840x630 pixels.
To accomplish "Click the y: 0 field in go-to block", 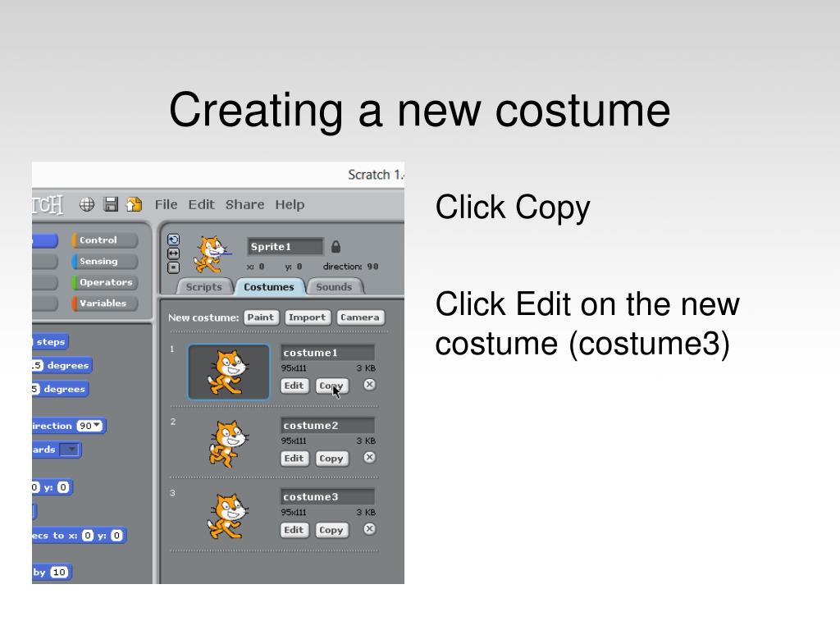I will 63,487.
